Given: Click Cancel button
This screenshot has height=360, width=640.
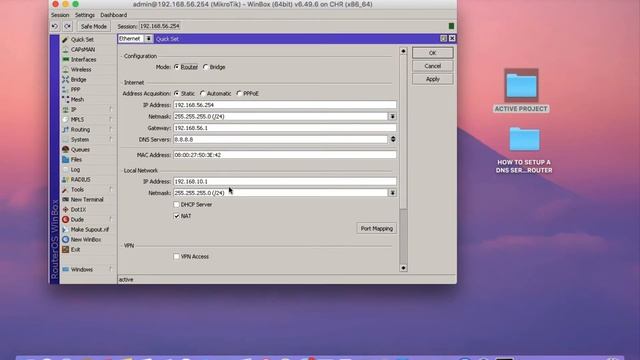Looking at the screenshot, I should 432,66.
